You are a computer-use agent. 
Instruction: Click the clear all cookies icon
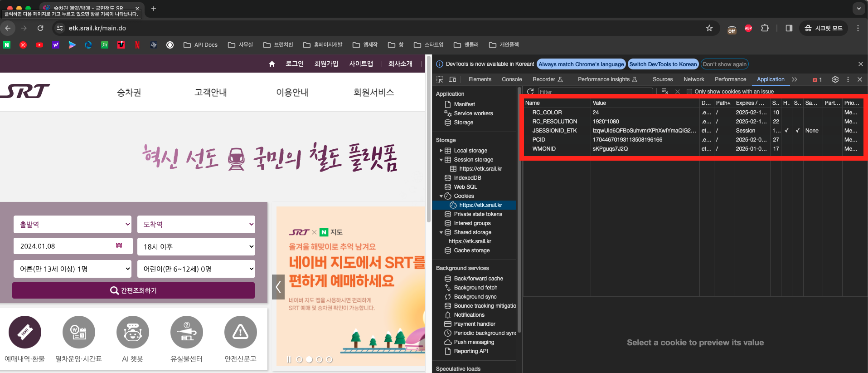(665, 92)
